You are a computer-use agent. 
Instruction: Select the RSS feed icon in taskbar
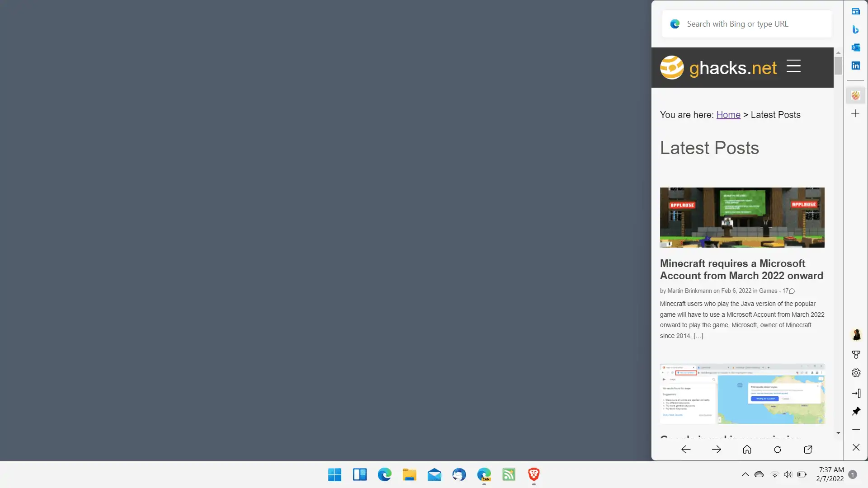(x=509, y=475)
